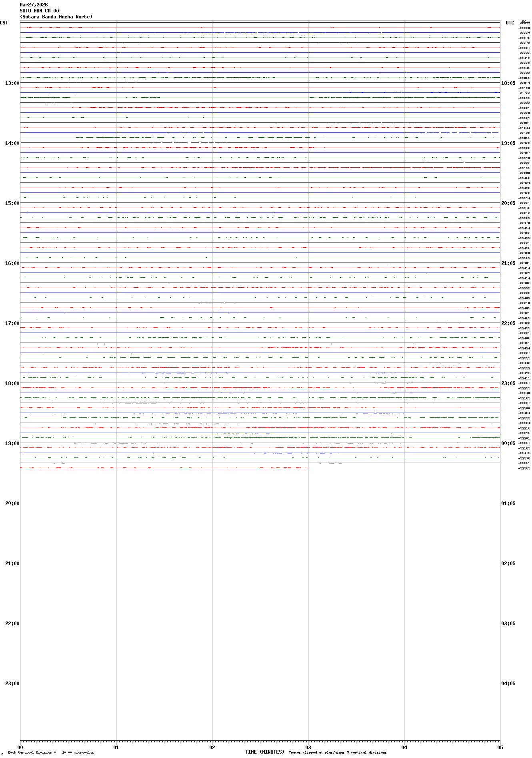Viewport: 532px width, 758px height.
Task: Click the UTC timezone label
Action: click(510, 23)
